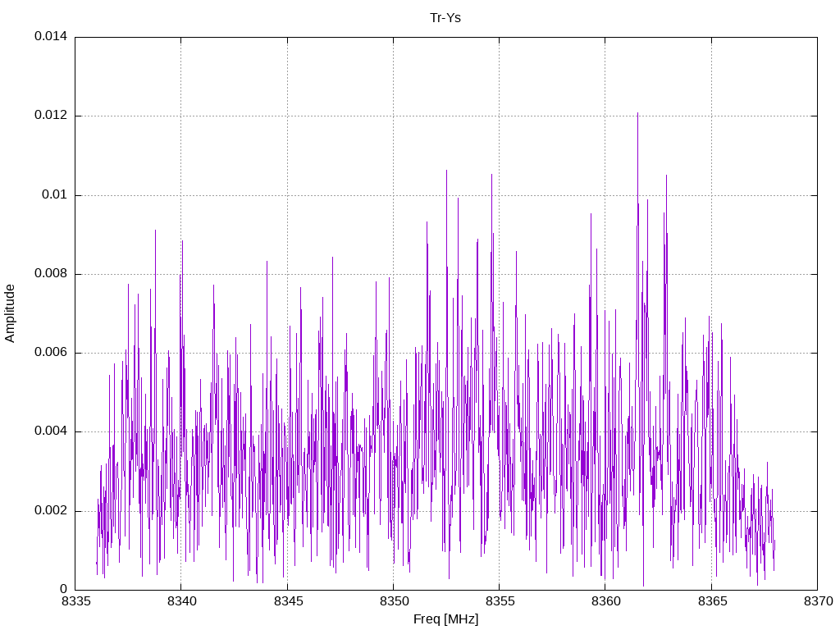
Task: Click the x-axis tick 8370
Action: pos(819,601)
